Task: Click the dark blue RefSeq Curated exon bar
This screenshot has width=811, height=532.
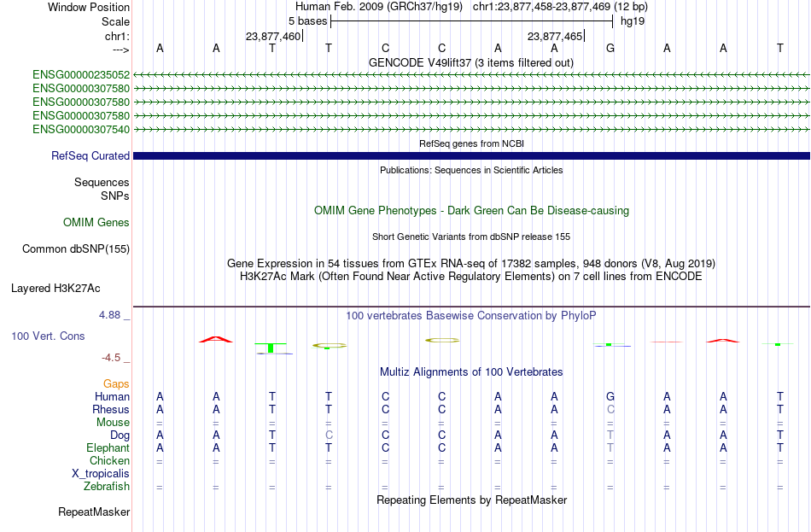Action: pyautogui.click(x=471, y=155)
